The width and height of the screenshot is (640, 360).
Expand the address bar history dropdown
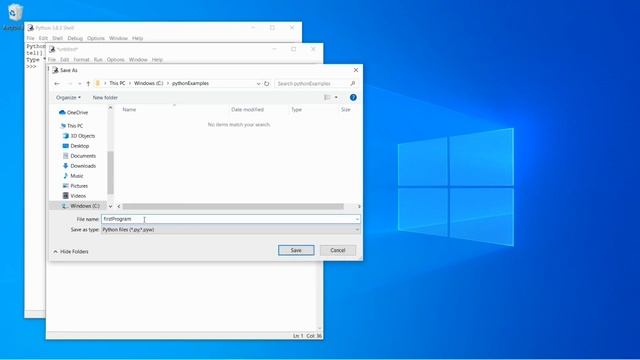click(x=258, y=84)
